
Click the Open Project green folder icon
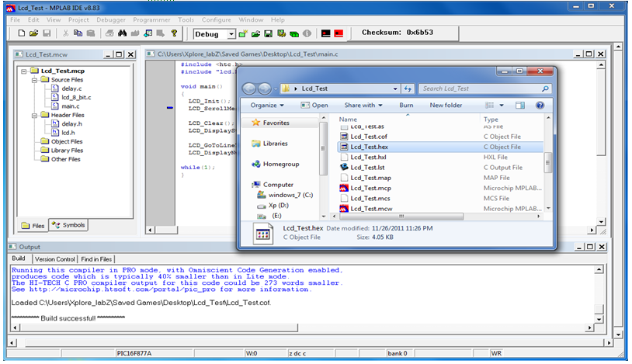[255, 34]
